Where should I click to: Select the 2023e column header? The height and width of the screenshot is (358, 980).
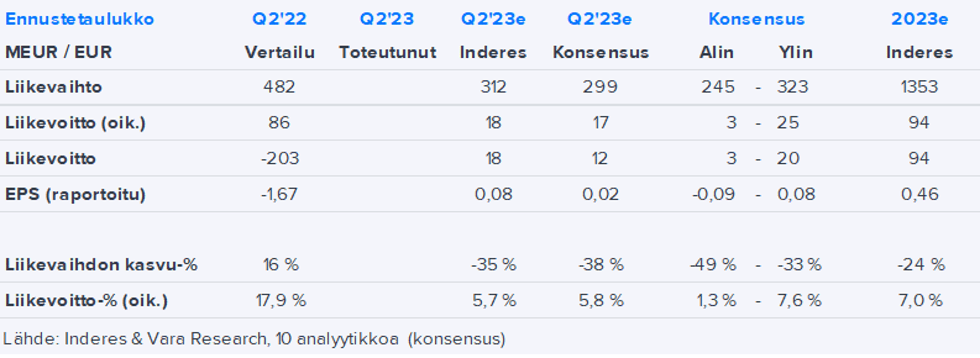click(919, 19)
